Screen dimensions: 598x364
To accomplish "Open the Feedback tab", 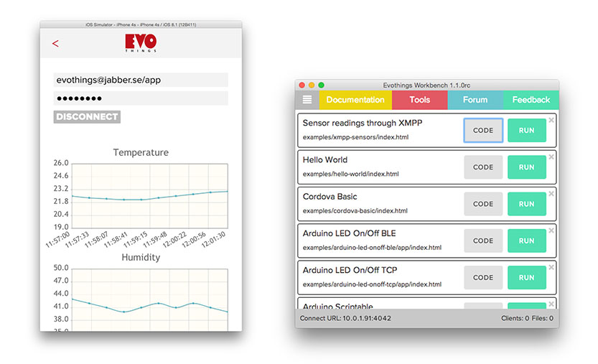I will [x=531, y=100].
